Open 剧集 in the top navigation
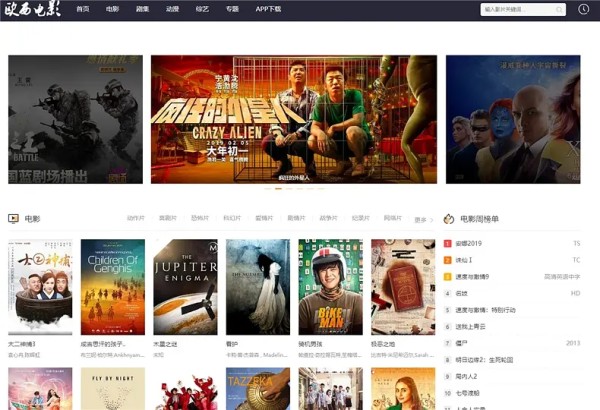600x410 pixels. pyautogui.click(x=142, y=9)
